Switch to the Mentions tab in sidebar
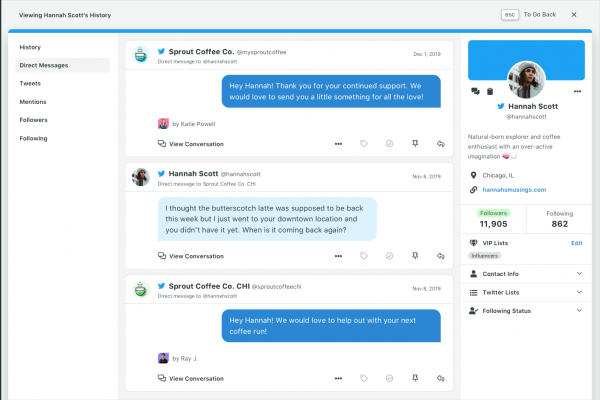This screenshot has width=600, height=400. (31, 101)
